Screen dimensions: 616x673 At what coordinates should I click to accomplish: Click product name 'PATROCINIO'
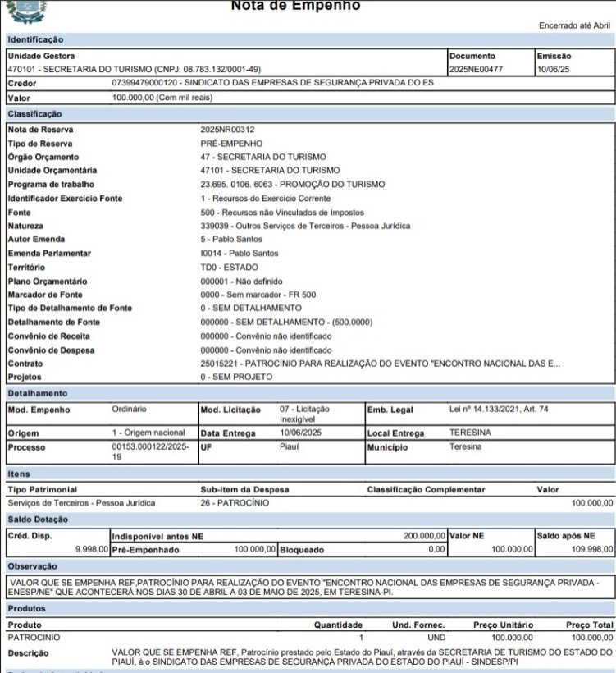34,638
